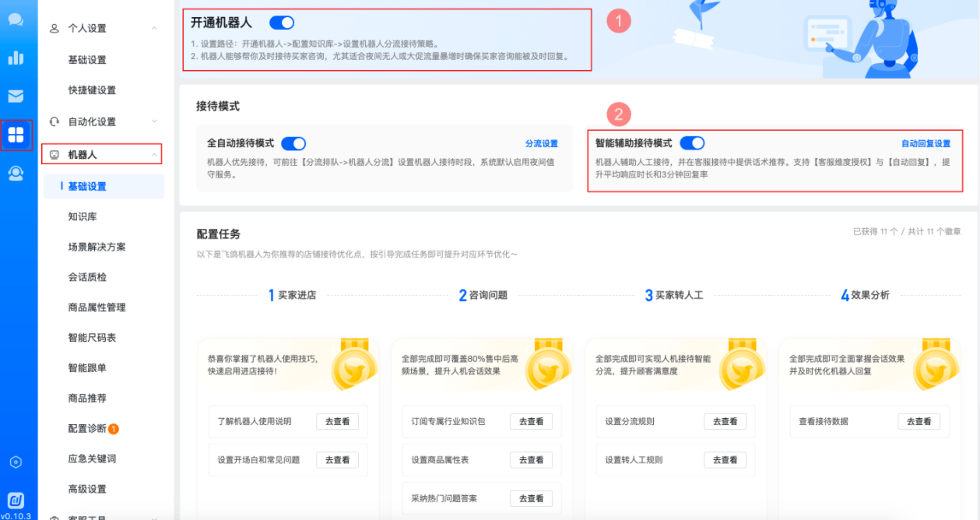Screen dimensions: 980x520
Task: Collapse the 个人设置 section
Action: [x=154, y=29]
